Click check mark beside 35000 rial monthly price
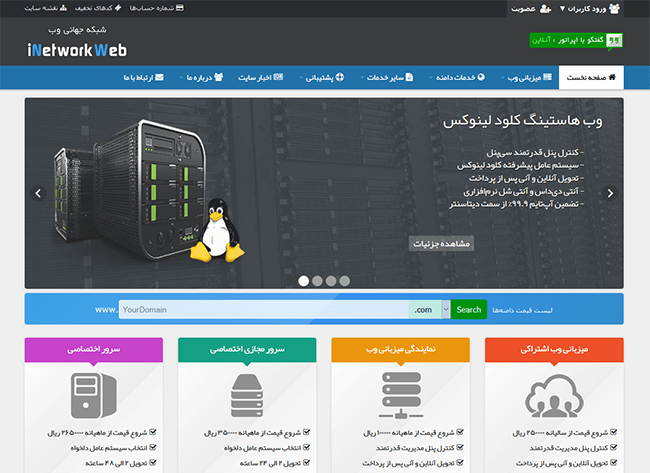 (x=306, y=432)
